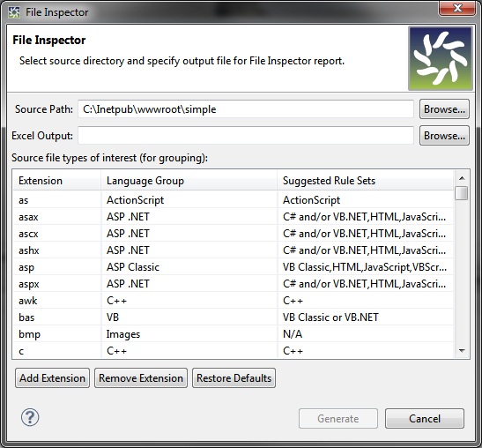Screen dimensions: 482x448
Task: Sort by the Extension column header
Action: (x=57, y=181)
